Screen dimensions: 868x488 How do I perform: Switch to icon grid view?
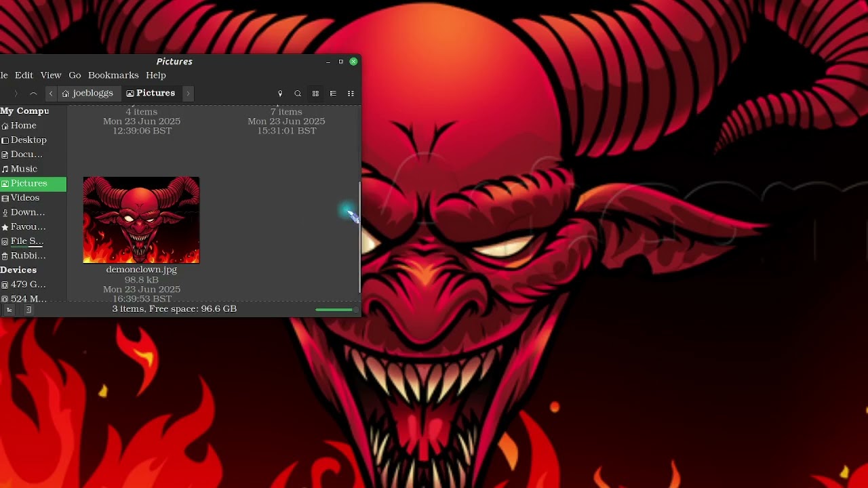[x=315, y=94]
